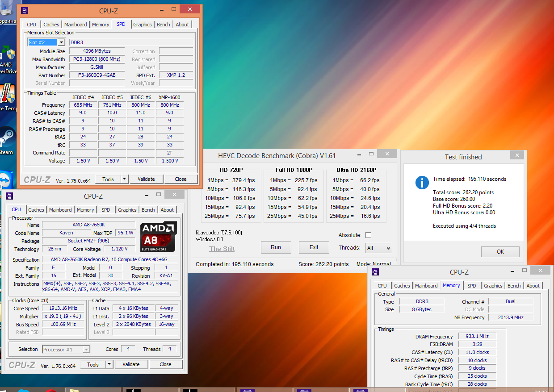The height and width of the screenshot is (392, 554).
Task: Click processor Name field AMD A8-7650K
Action: [88, 225]
